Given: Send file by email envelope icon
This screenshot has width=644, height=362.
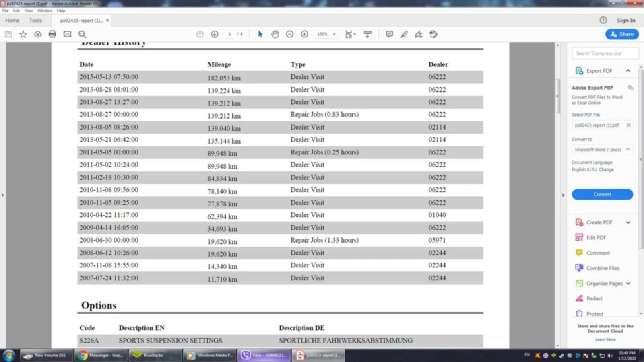Looking at the screenshot, I should 67,34.
